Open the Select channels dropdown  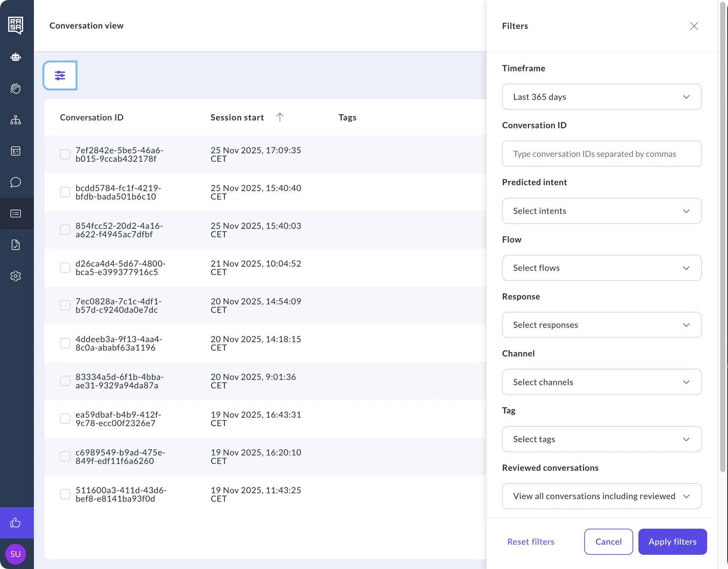pyautogui.click(x=601, y=382)
